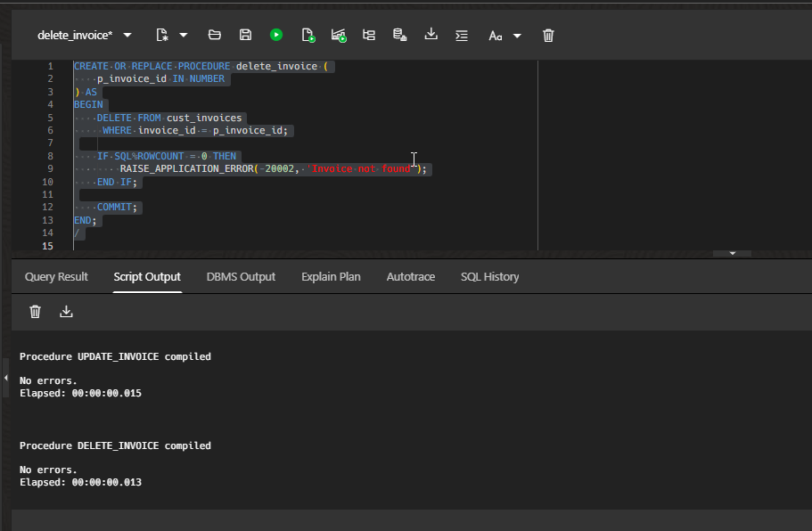Download script output with the download icon
This screenshot has width=812, height=531.
pyautogui.click(x=66, y=311)
